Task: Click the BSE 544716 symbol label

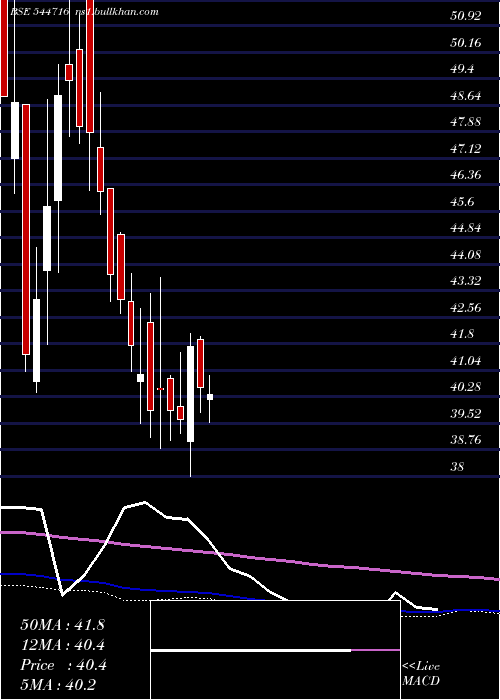Action: [39, 12]
